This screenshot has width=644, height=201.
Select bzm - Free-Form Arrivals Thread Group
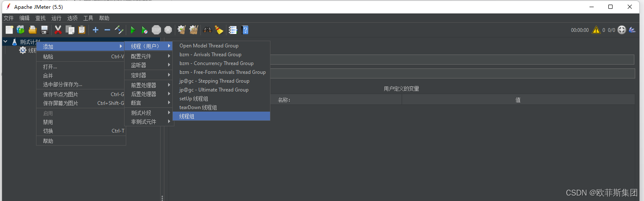(x=221, y=72)
